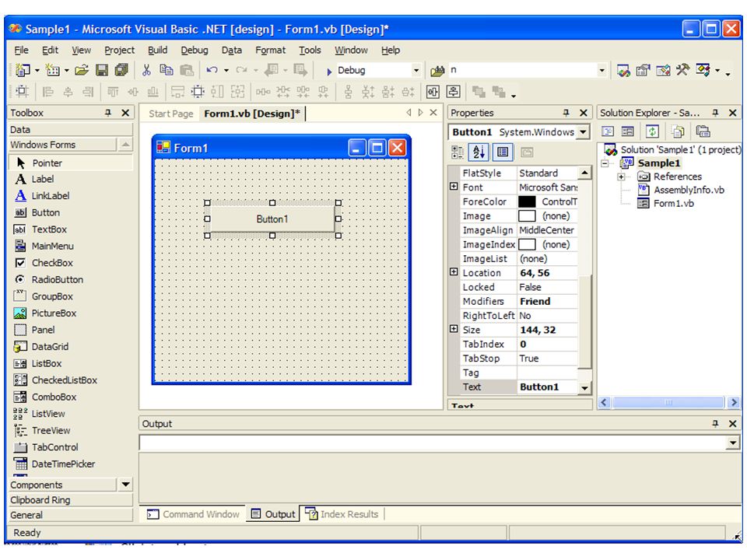
Task: Show the property grid's Properties button view
Action: pyautogui.click(x=503, y=152)
